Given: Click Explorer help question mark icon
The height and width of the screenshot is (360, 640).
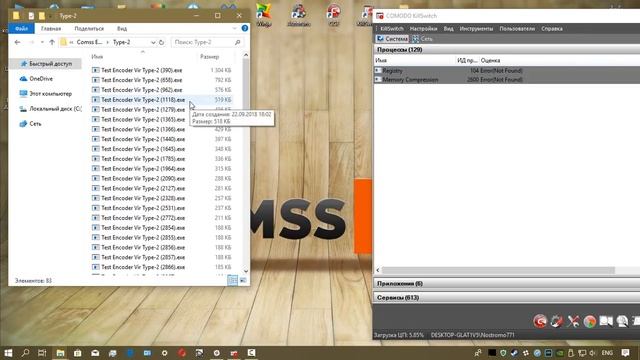Looking at the screenshot, I should (244, 28).
